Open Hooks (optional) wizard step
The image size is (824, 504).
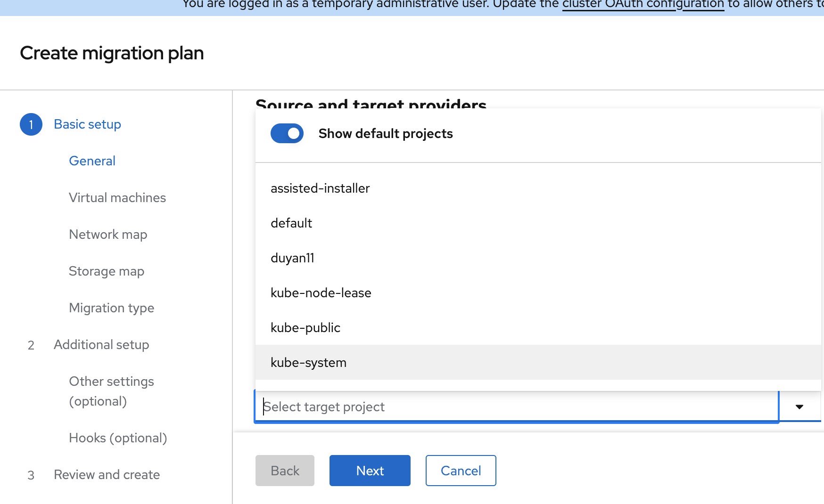(x=118, y=438)
